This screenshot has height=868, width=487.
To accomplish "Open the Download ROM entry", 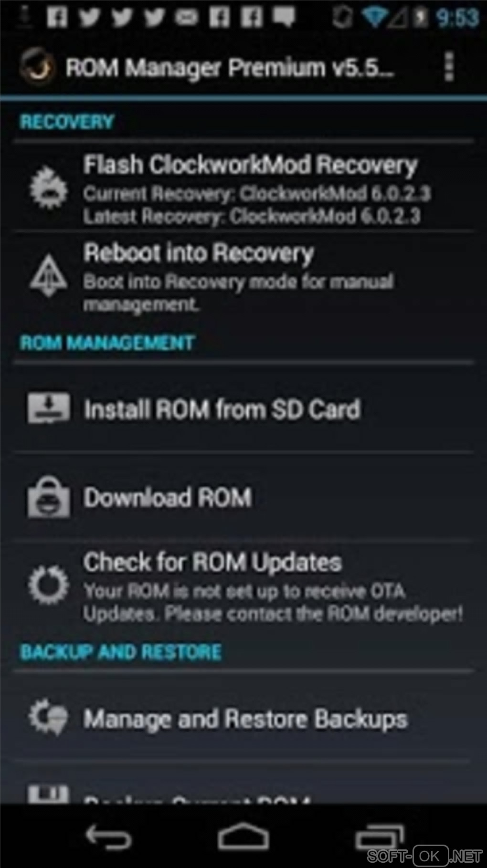I will pyautogui.click(x=243, y=497).
